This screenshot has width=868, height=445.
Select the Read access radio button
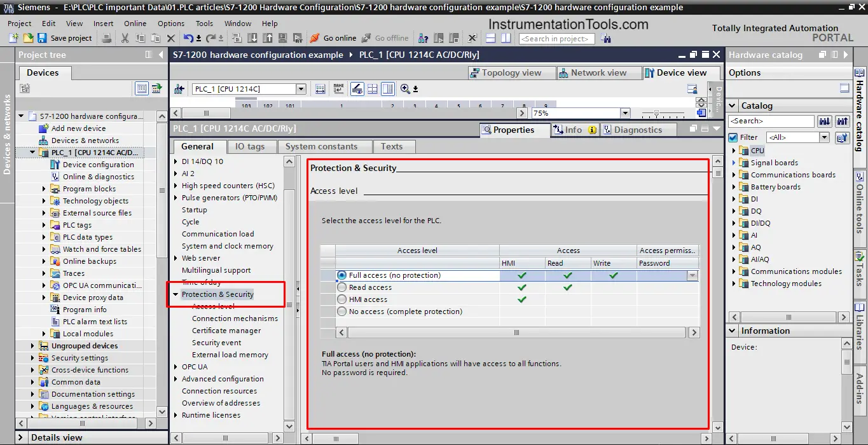(342, 287)
